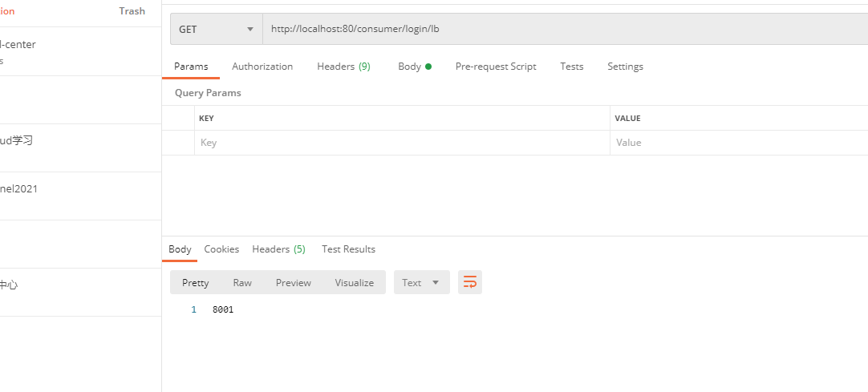
Task: Open the GET method dropdown
Action: pyautogui.click(x=217, y=30)
